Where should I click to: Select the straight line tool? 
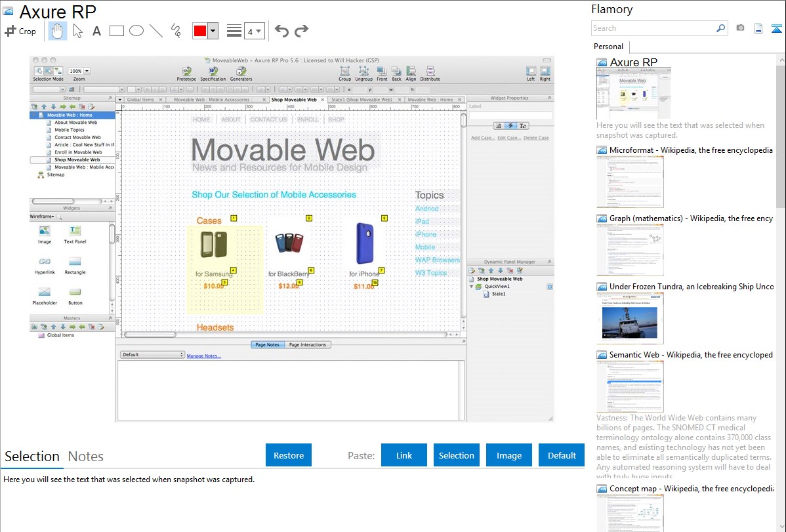coord(155,31)
